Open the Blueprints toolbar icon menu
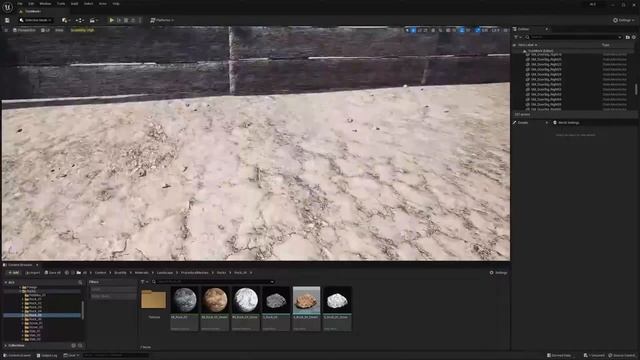This screenshot has width=640, height=360. (x=80, y=20)
